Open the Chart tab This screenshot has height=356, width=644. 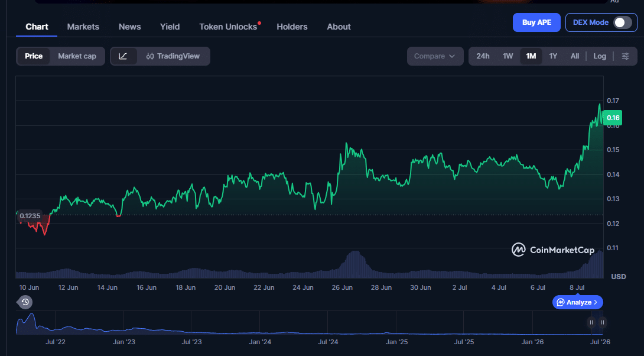click(x=37, y=27)
